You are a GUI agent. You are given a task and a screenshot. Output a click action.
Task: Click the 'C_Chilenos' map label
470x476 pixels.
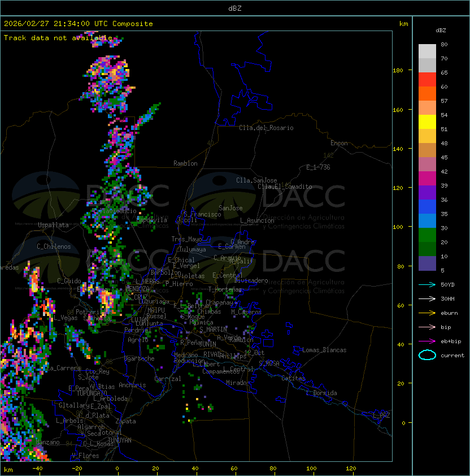tap(54, 246)
